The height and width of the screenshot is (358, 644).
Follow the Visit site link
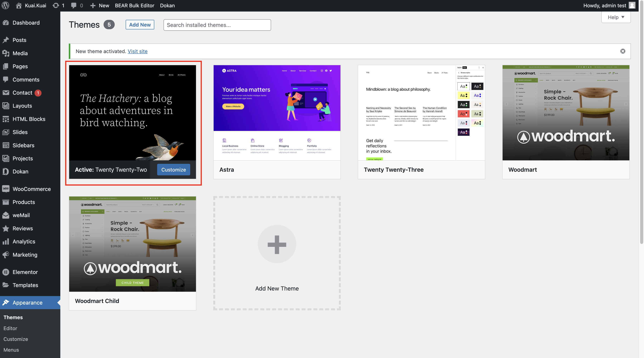(138, 51)
